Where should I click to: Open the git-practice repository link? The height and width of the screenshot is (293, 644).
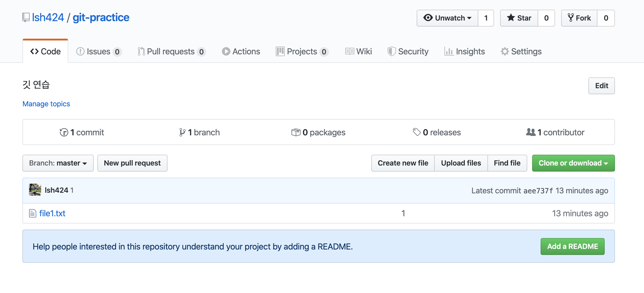point(101,18)
